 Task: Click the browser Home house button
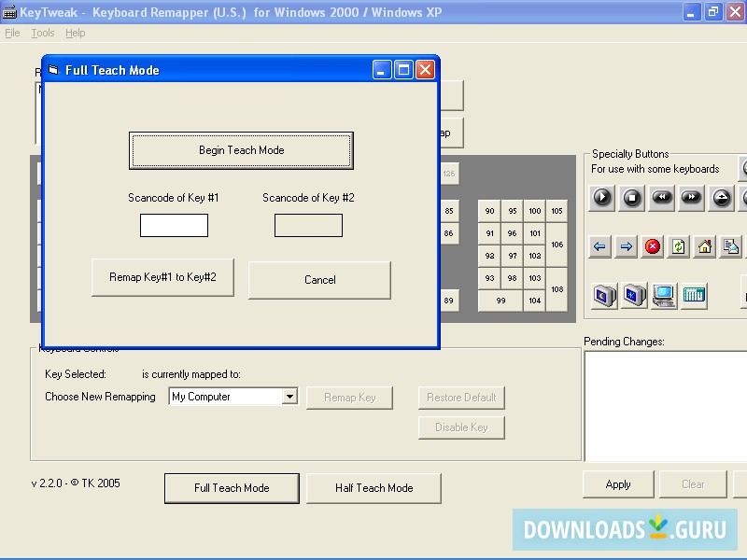click(x=705, y=246)
